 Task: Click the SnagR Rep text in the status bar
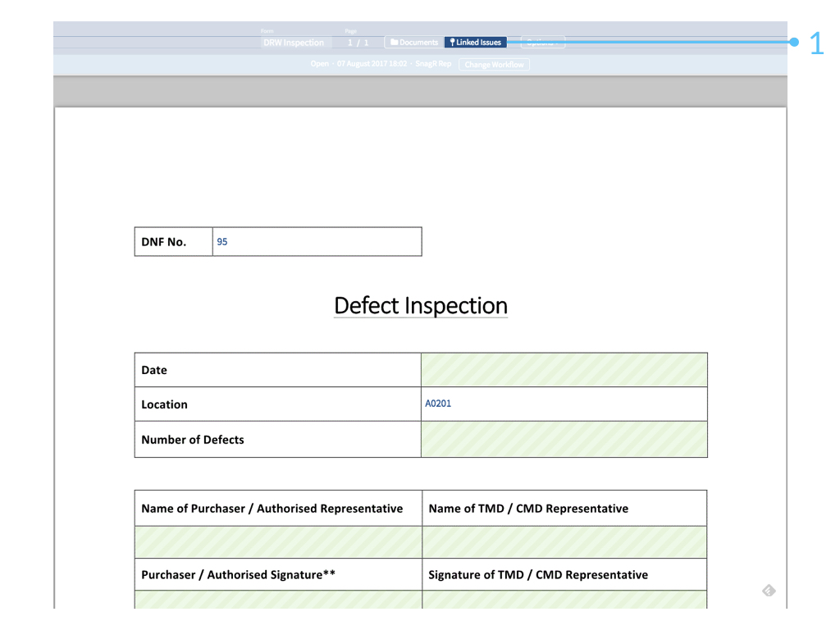[433, 64]
